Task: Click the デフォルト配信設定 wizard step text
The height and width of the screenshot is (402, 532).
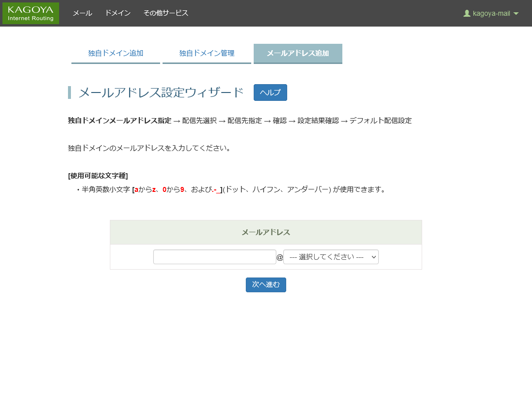Action: click(x=380, y=121)
